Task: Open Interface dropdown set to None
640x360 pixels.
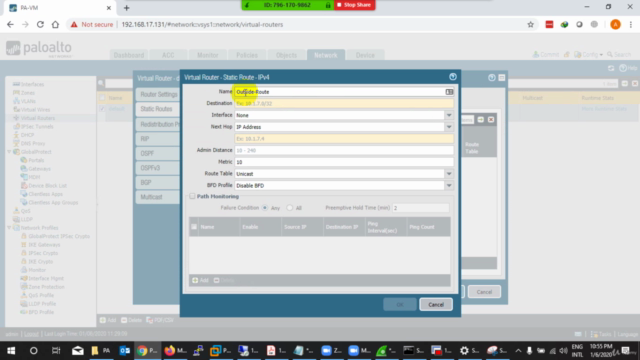Action: point(449,115)
